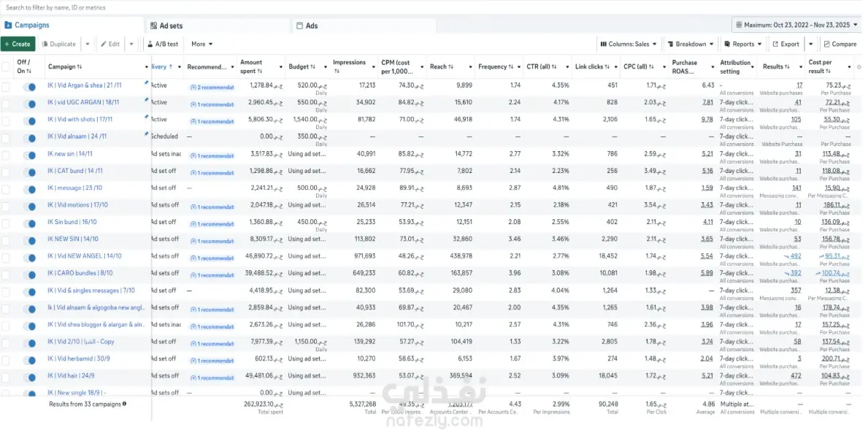Click the CTR (all) sort icon
The width and height of the screenshot is (868, 430).
[555, 67]
